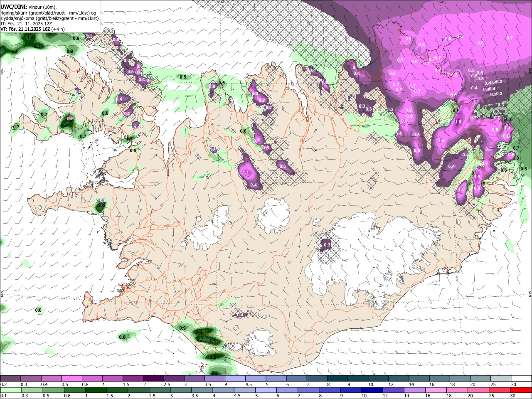This screenshot has width=532, height=399.
Task: Click the 'rigning/skúrir' description line
Action: coord(48,13)
